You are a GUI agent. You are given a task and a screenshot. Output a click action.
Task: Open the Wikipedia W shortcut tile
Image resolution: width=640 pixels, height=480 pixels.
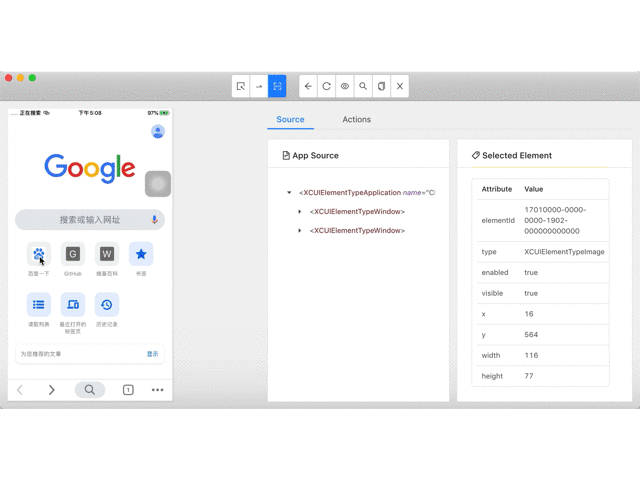coord(107,254)
